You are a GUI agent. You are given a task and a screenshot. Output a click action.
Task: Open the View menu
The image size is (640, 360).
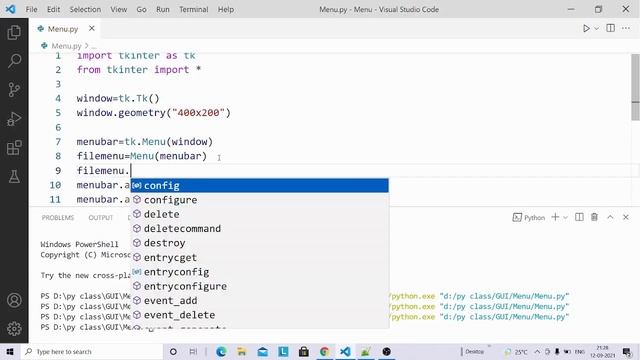(x=118, y=9)
